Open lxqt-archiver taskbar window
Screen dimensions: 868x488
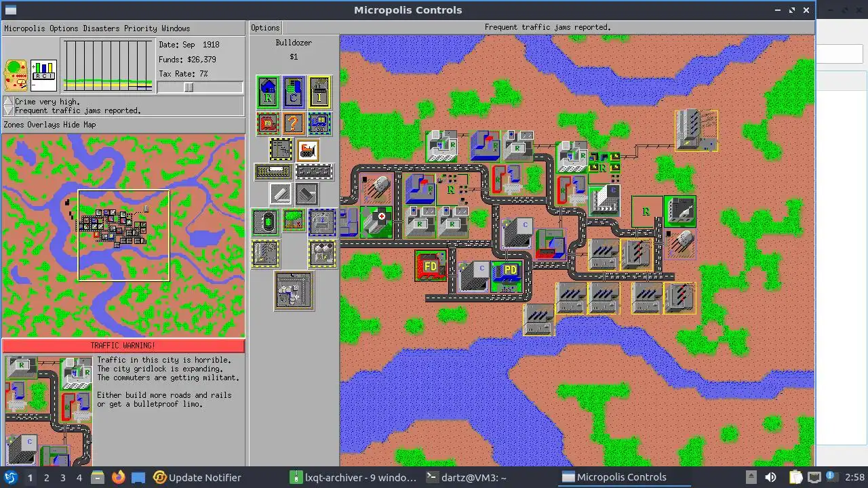click(353, 477)
